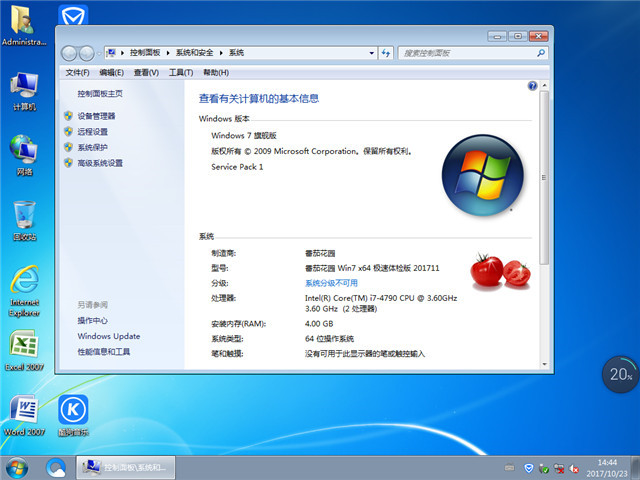Screen dimensions: 640x480
Task: Open the blue shield security app desktop icon
Action: click(x=73, y=16)
